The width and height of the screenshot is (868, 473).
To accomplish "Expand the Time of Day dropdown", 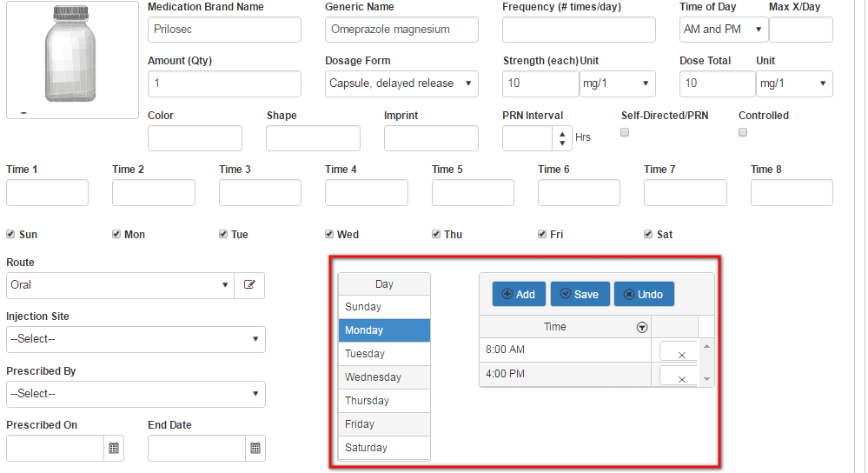I will point(723,30).
